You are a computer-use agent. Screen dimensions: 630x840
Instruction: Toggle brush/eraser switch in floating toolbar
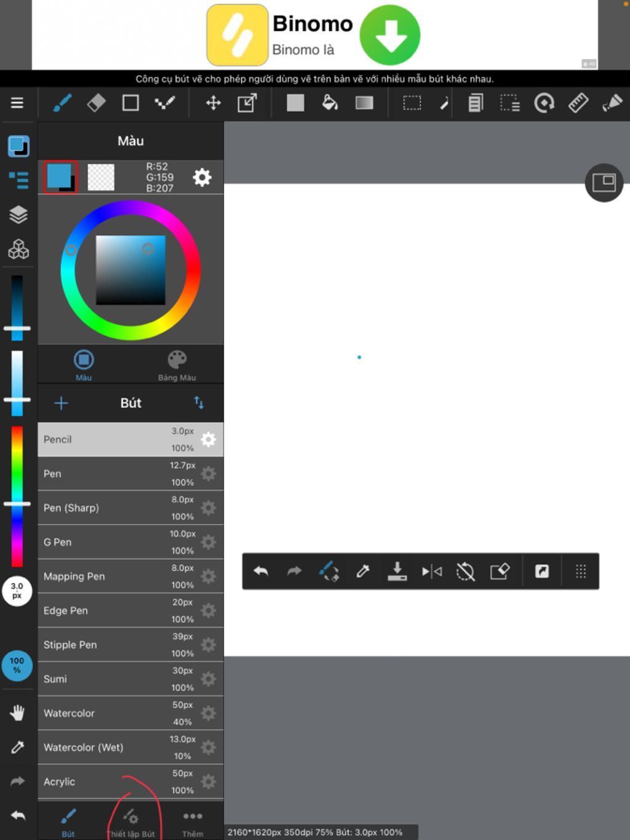pos(329,572)
